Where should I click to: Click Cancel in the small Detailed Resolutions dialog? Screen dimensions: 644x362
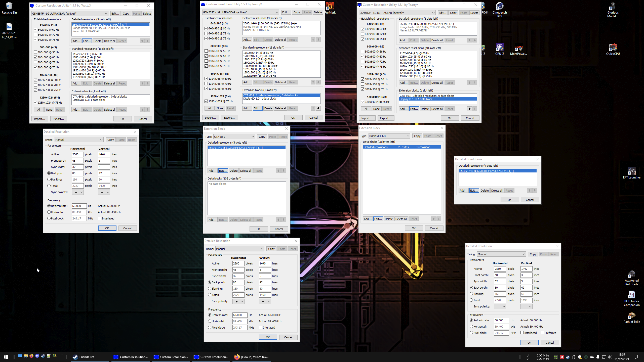coord(530,200)
